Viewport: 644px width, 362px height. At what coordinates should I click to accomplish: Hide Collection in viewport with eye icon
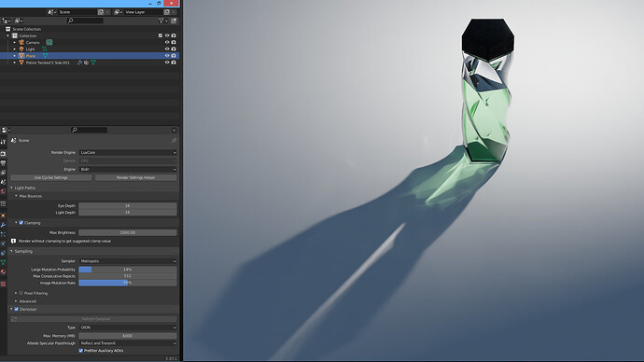click(x=167, y=35)
